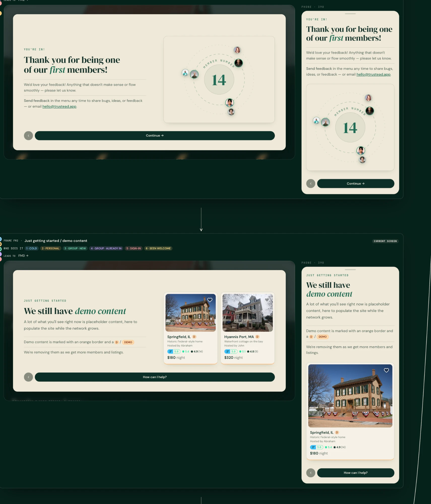Click 'Historic Federal-style home' on phone card
This screenshot has width=431, height=504.
[327, 437]
